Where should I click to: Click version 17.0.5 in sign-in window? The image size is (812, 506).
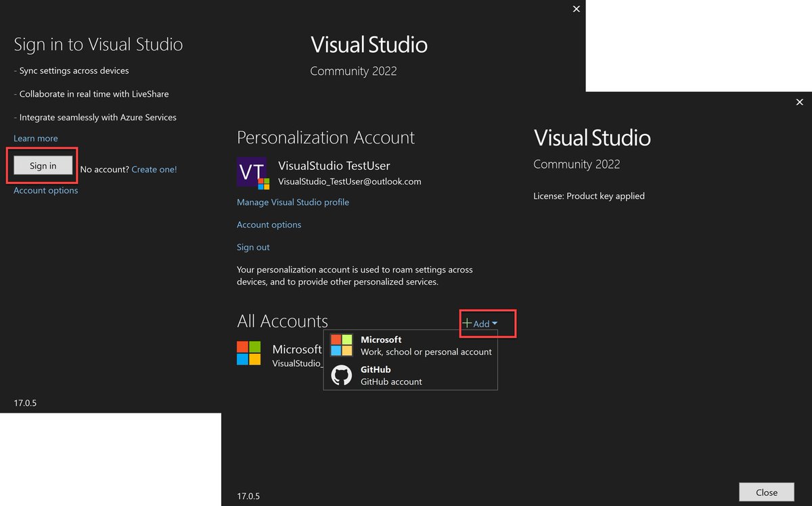[25, 403]
